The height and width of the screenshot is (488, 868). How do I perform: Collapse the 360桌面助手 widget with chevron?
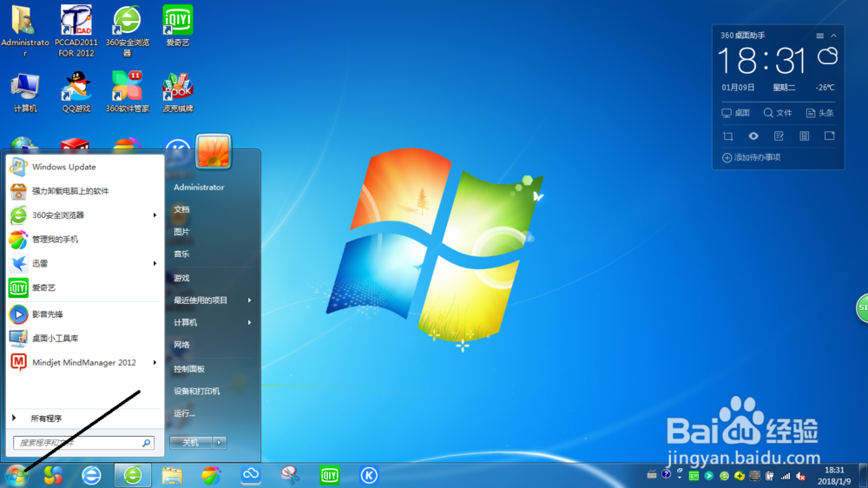pos(833,36)
